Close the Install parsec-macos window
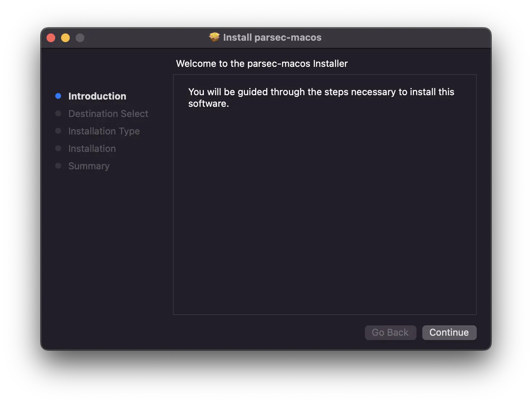The height and width of the screenshot is (404, 532). pyautogui.click(x=51, y=38)
